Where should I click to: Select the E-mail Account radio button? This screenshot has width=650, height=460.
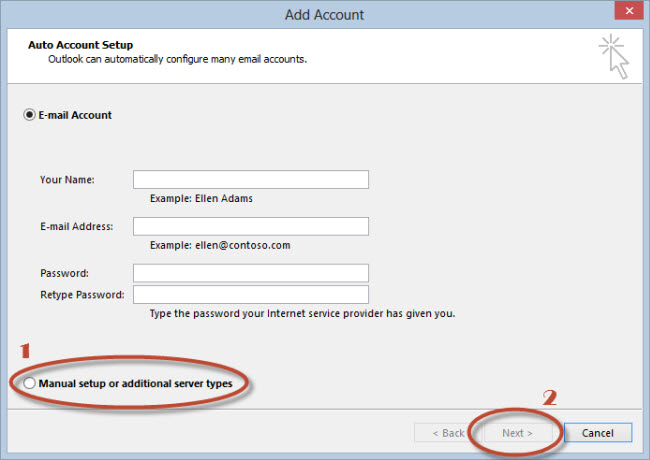click(x=29, y=115)
